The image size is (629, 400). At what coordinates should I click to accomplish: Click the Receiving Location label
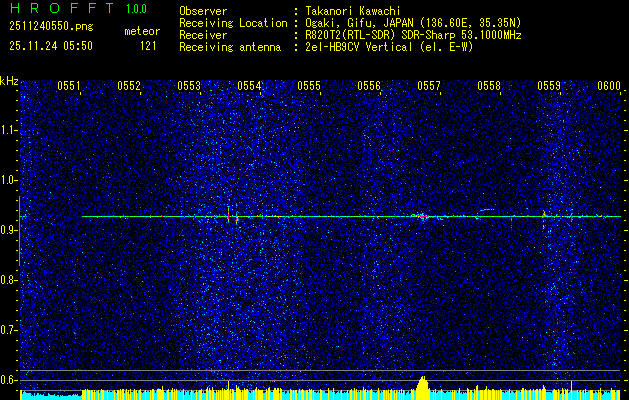click(x=233, y=23)
